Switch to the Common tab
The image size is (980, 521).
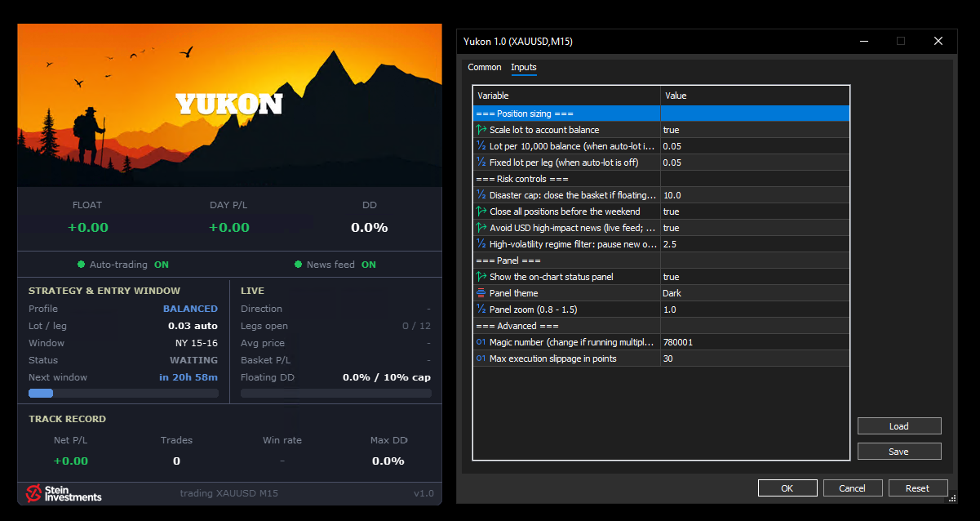click(485, 68)
